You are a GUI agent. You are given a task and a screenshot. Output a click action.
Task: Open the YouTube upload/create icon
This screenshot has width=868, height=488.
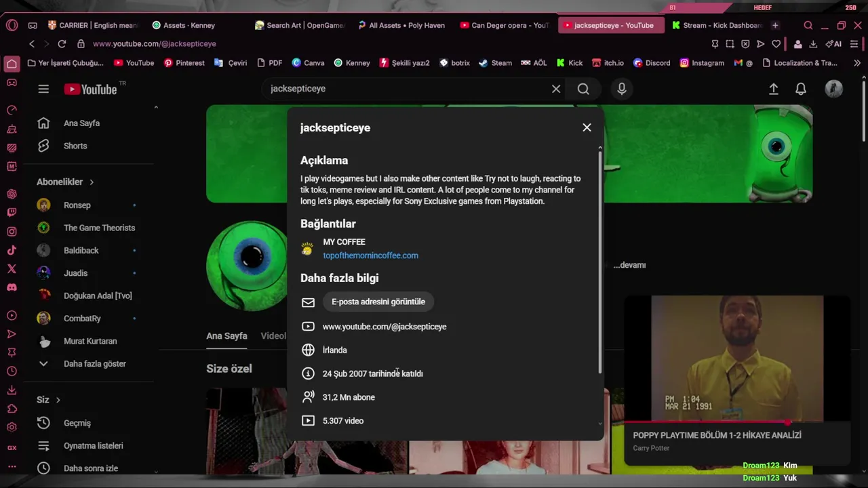click(773, 89)
